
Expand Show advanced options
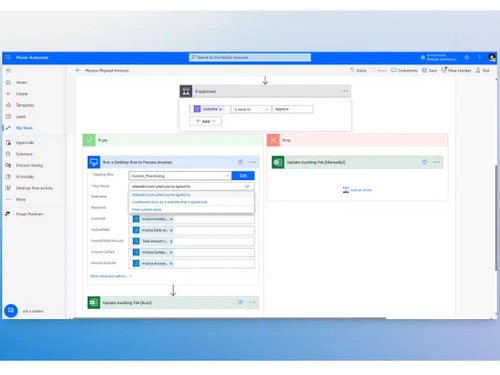111,276
